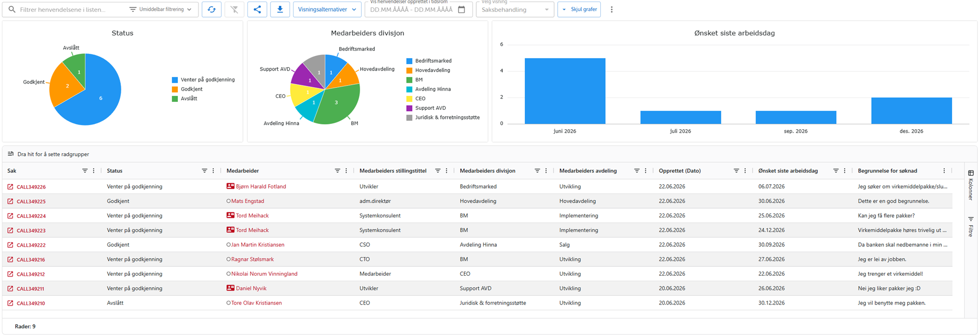The image size is (980, 335).
Task: Open Begrunnelse for søknad column menu
Action: 944,171
